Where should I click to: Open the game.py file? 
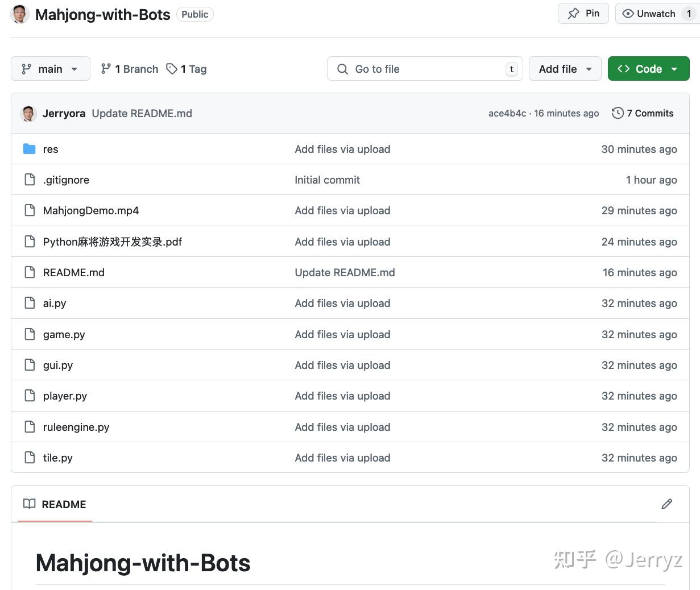pos(64,334)
